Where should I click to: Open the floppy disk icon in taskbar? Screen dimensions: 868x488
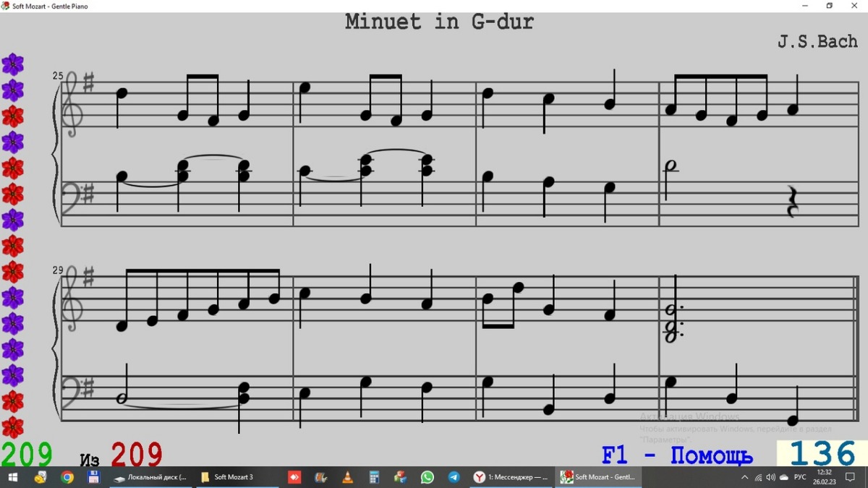[x=93, y=477]
